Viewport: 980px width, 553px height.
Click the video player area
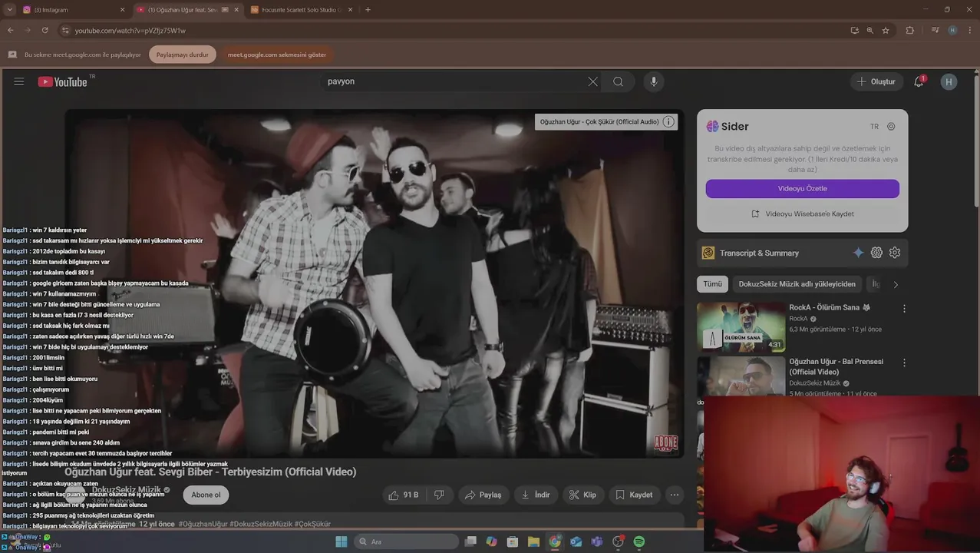click(x=375, y=284)
